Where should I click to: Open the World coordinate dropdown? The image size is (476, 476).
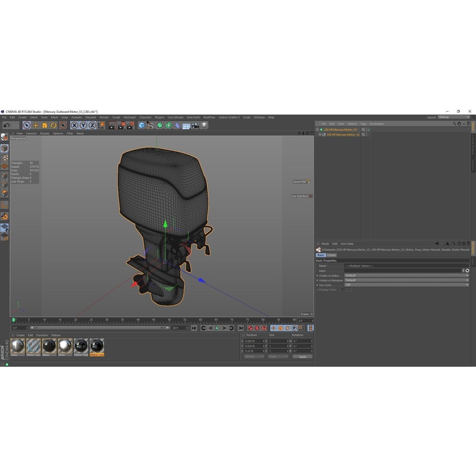(254, 357)
